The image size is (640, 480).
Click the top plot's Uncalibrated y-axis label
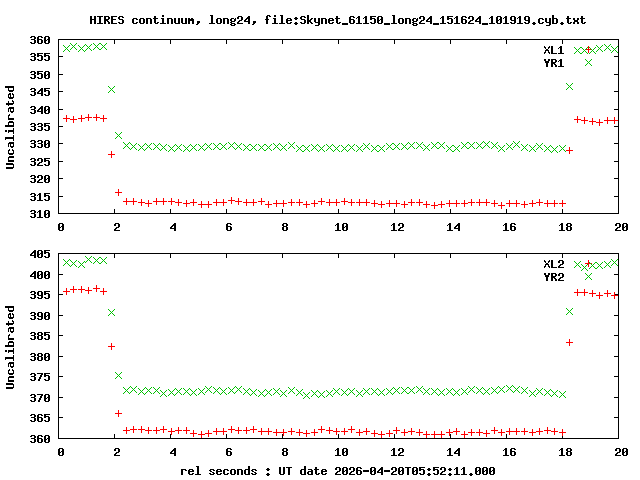11,127
